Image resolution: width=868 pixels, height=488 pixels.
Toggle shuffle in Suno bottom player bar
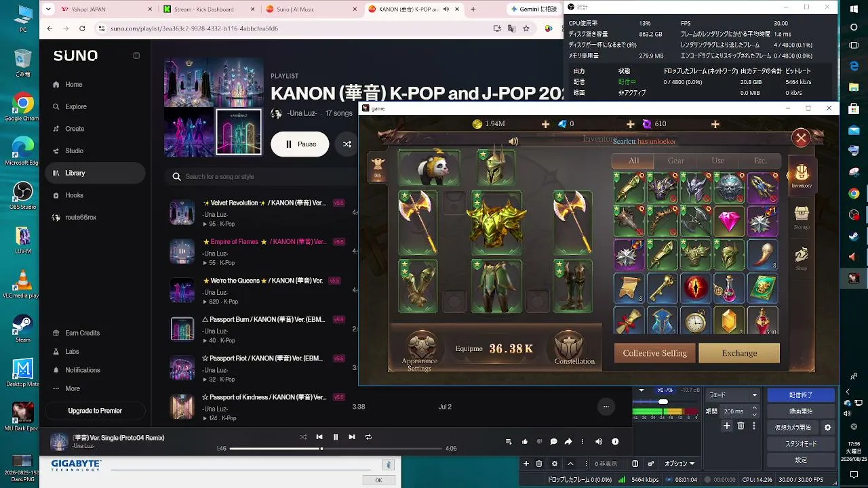[303, 437]
